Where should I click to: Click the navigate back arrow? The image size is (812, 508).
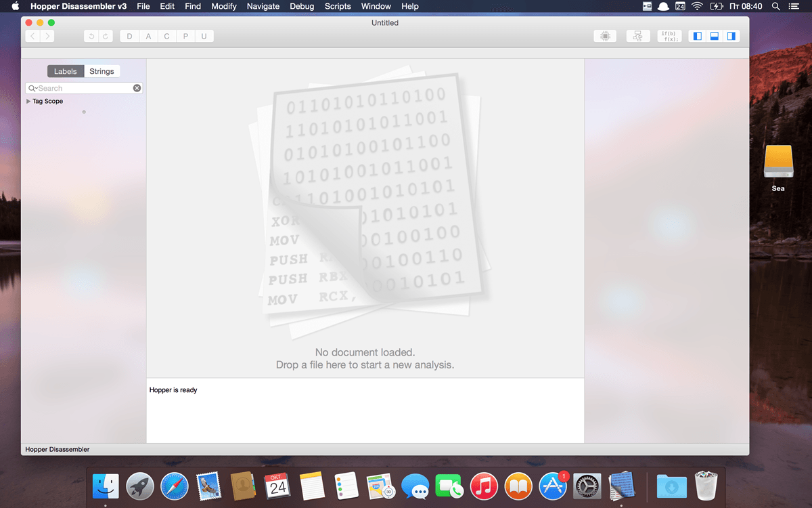(32, 36)
